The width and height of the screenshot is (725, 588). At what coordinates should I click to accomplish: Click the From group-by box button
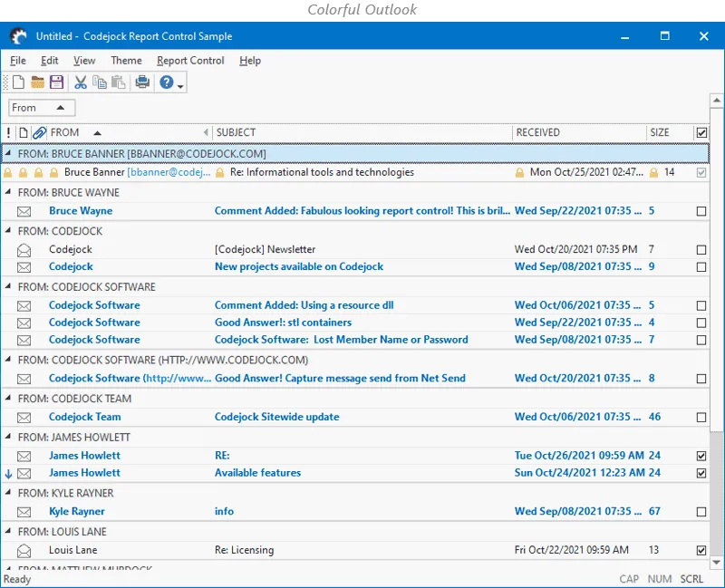tap(42, 108)
